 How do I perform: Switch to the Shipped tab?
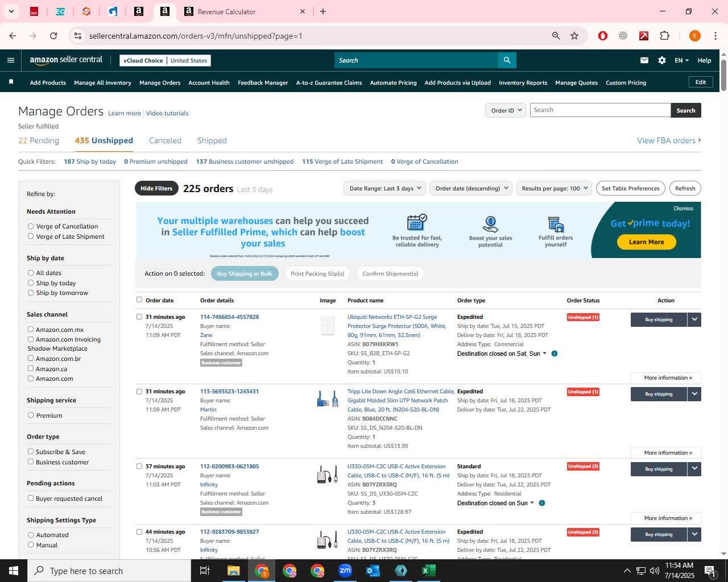coord(212,140)
